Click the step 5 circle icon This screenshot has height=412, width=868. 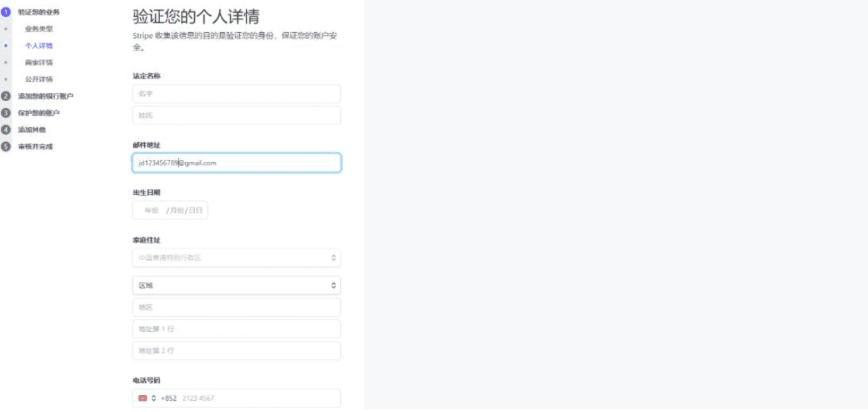[x=6, y=147]
